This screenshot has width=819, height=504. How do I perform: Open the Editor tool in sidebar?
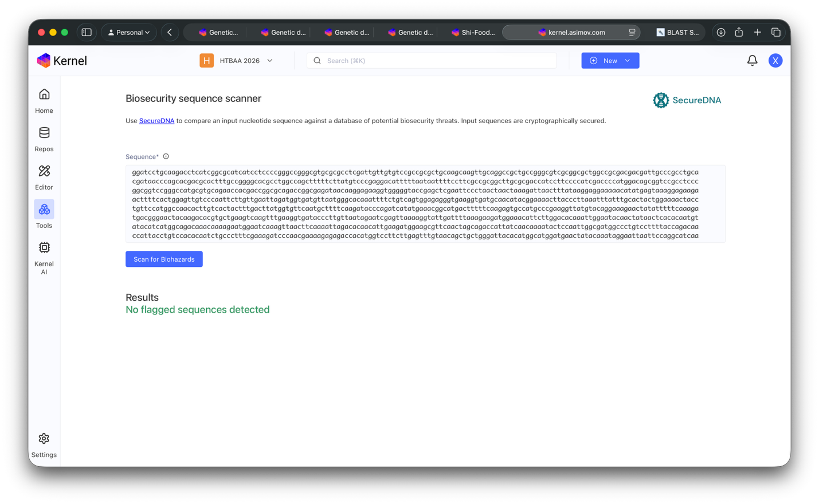(x=44, y=178)
